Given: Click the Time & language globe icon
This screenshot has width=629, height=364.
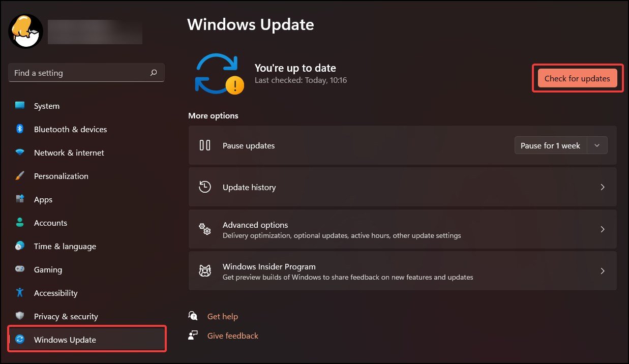Looking at the screenshot, I should [x=20, y=246].
